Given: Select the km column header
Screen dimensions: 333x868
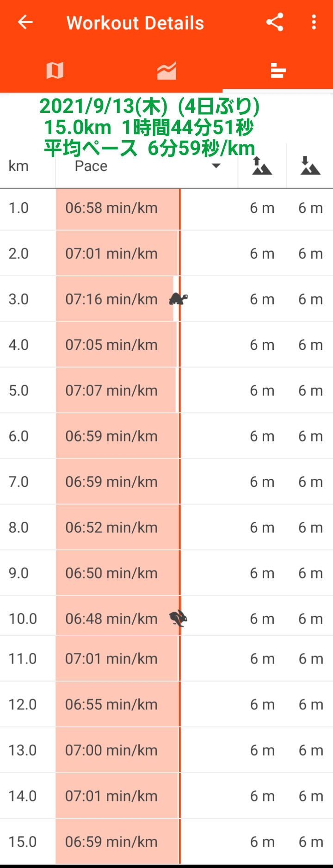Looking at the screenshot, I should (18, 166).
